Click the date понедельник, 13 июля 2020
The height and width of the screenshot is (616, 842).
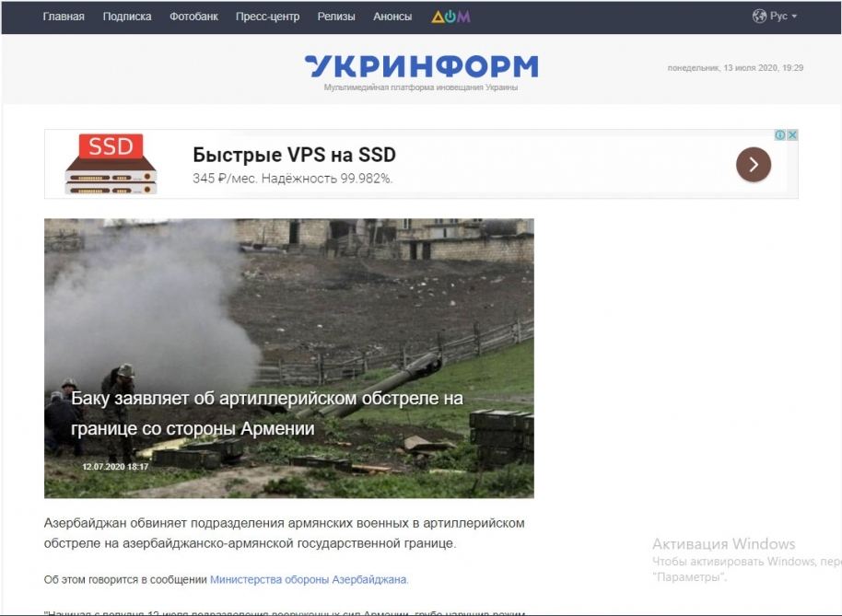[x=736, y=67]
